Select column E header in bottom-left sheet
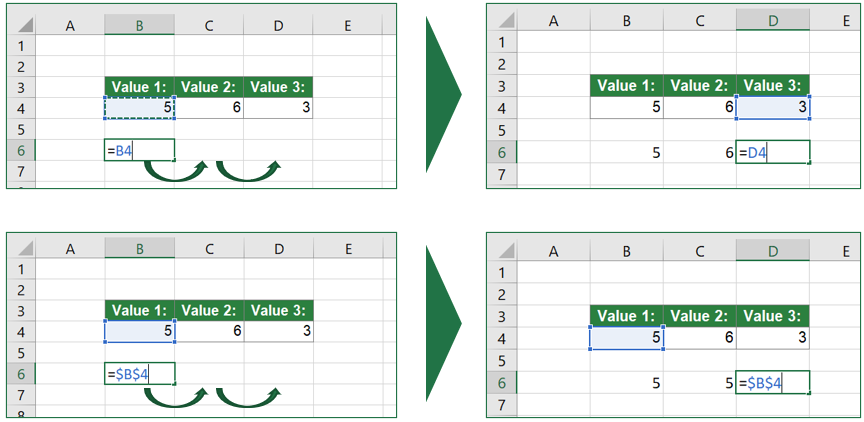The height and width of the screenshot is (422, 864). click(x=347, y=249)
